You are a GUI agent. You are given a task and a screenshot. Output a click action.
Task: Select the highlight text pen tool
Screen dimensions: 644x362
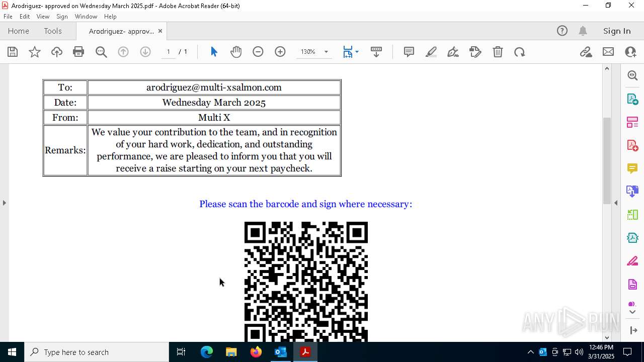click(431, 52)
